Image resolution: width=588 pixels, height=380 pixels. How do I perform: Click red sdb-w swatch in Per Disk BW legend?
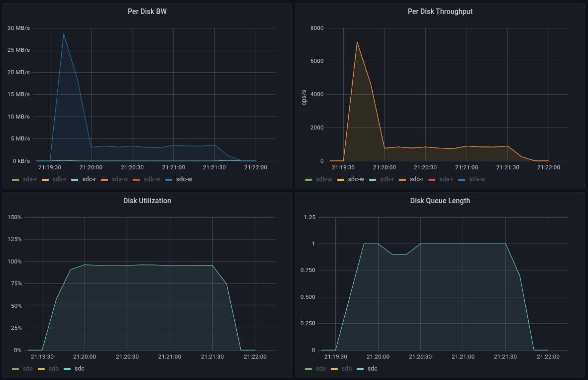[x=136, y=180]
